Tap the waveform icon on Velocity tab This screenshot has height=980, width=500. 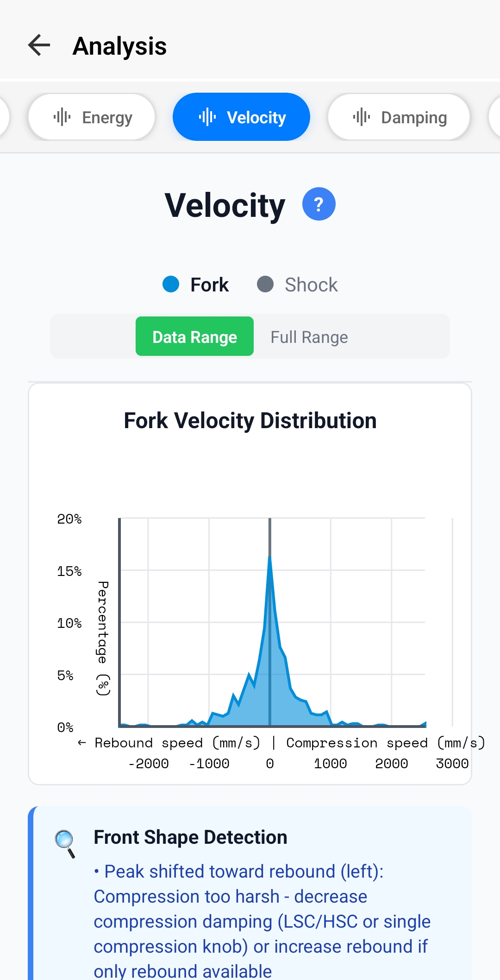click(x=207, y=117)
